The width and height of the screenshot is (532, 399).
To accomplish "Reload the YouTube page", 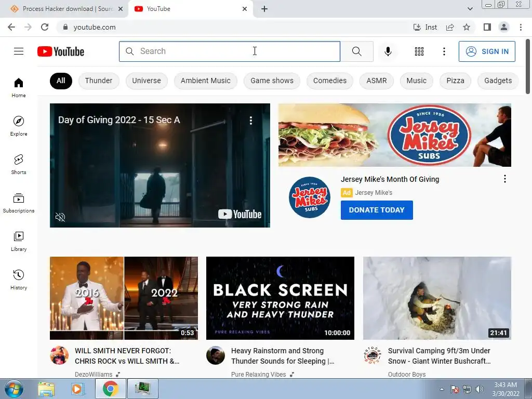I will (x=45, y=27).
